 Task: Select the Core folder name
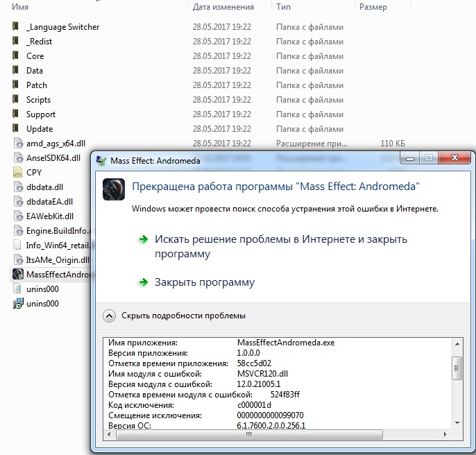[x=35, y=56]
